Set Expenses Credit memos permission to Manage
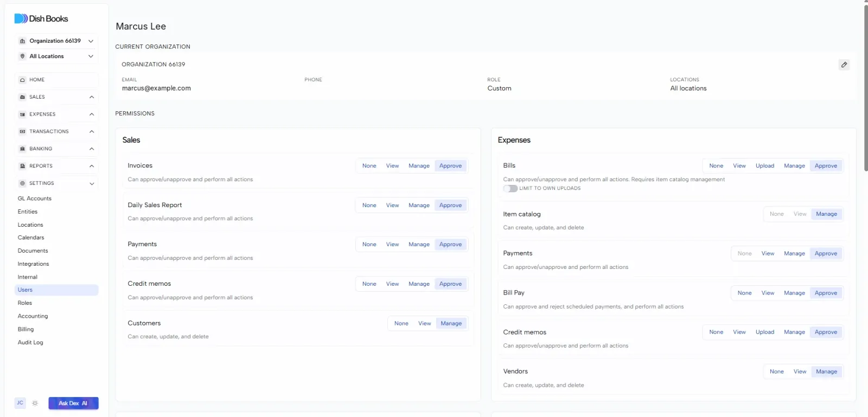Image resolution: width=868 pixels, height=417 pixels. click(794, 332)
